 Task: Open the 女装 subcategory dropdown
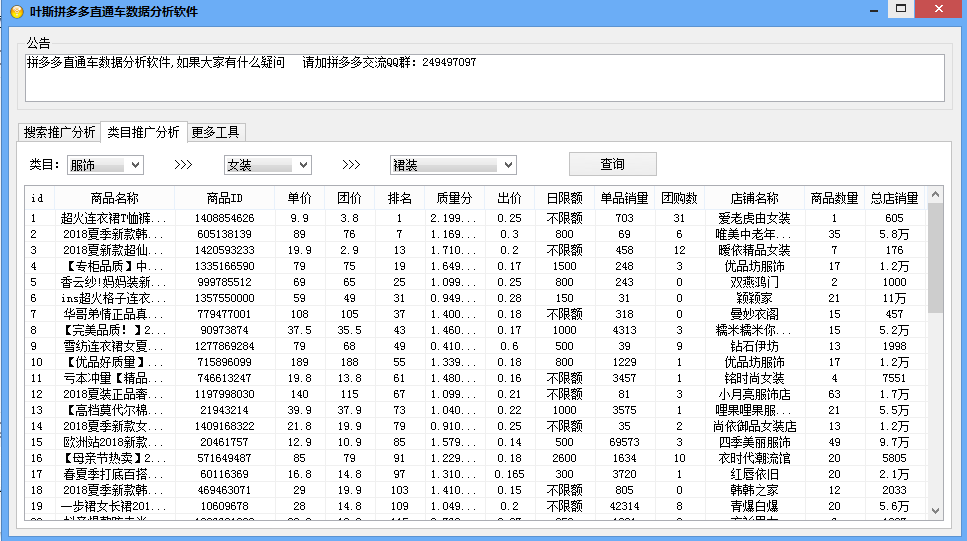click(267, 165)
